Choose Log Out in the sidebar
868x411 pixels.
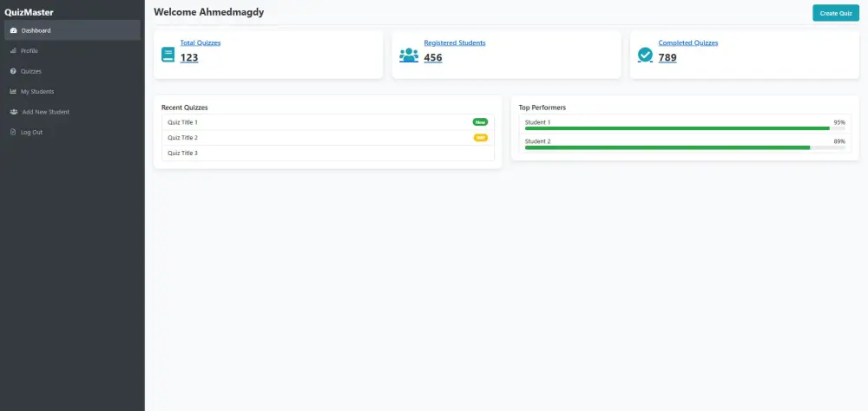[x=72, y=132]
